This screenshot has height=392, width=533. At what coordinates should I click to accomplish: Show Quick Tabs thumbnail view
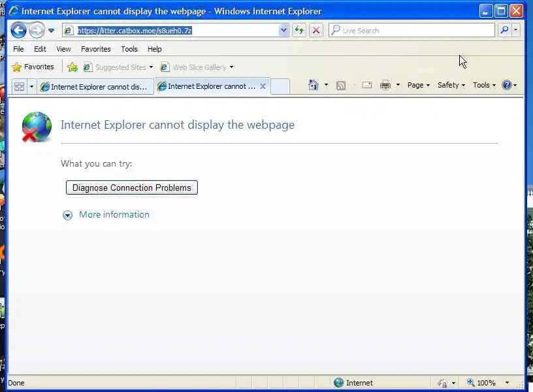click(x=20, y=87)
